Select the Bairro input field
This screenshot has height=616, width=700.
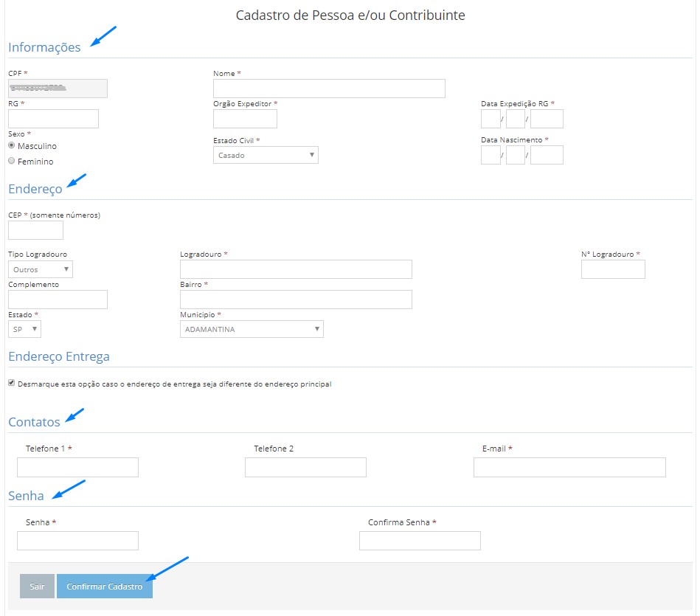click(296, 299)
